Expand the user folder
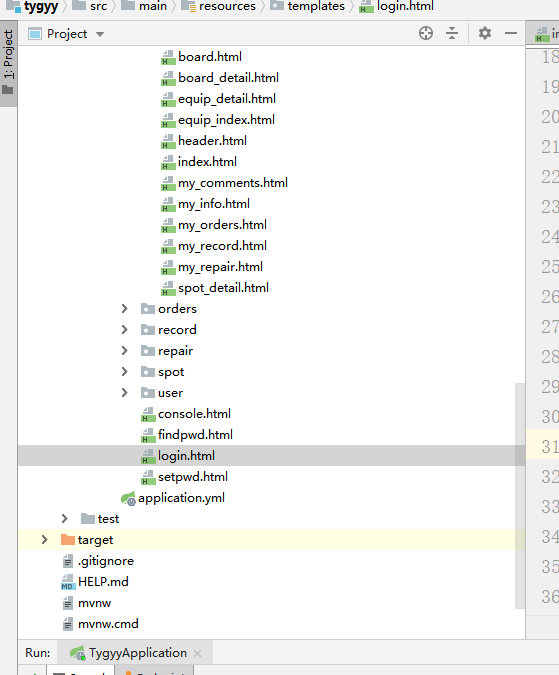This screenshot has height=675, width=559. click(124, 393)
